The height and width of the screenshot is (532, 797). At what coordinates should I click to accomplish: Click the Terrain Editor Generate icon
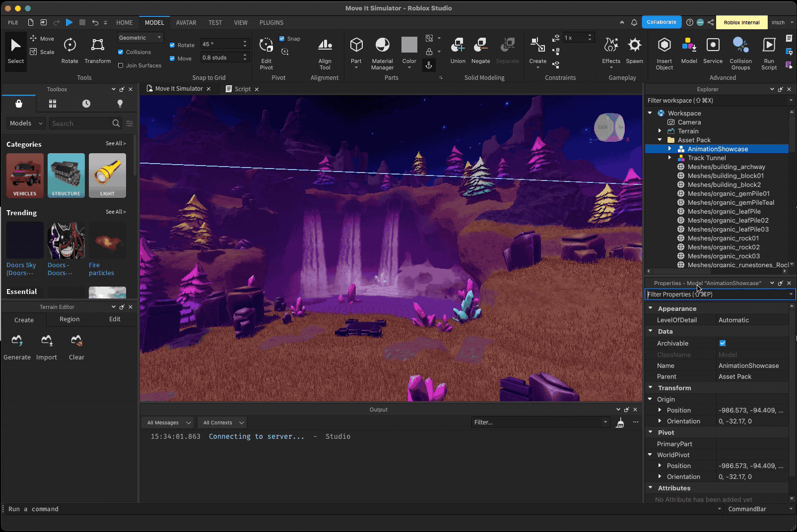pos(17,341)
